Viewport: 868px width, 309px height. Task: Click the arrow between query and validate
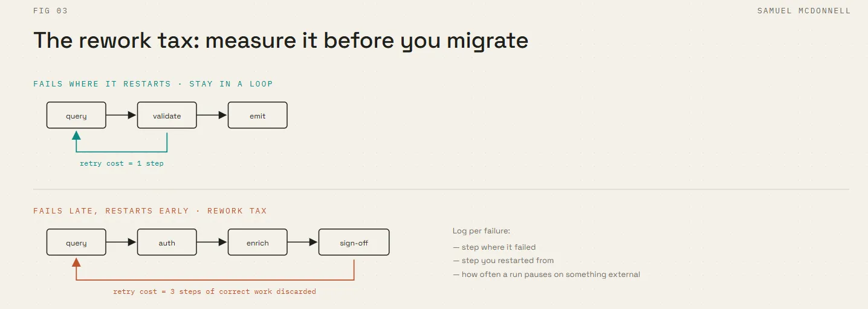121,115
